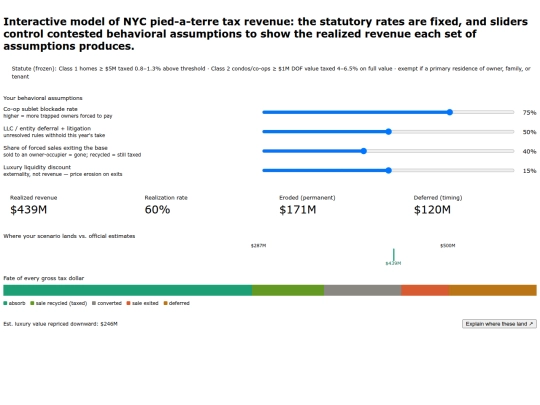Click 'Where your scenario lands vs. official estimates'

tap(69, 236)
